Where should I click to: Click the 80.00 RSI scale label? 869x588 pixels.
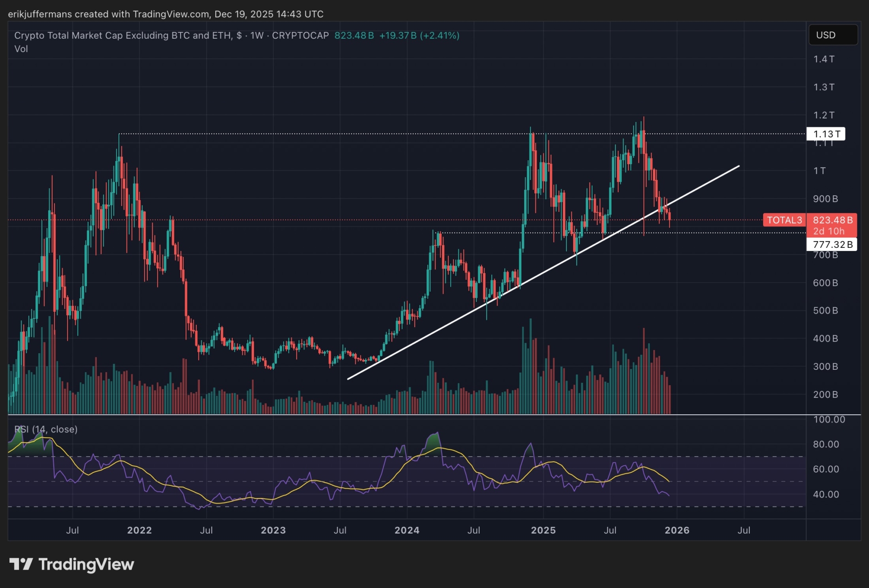pyautogui.click(x=826, y=444)
